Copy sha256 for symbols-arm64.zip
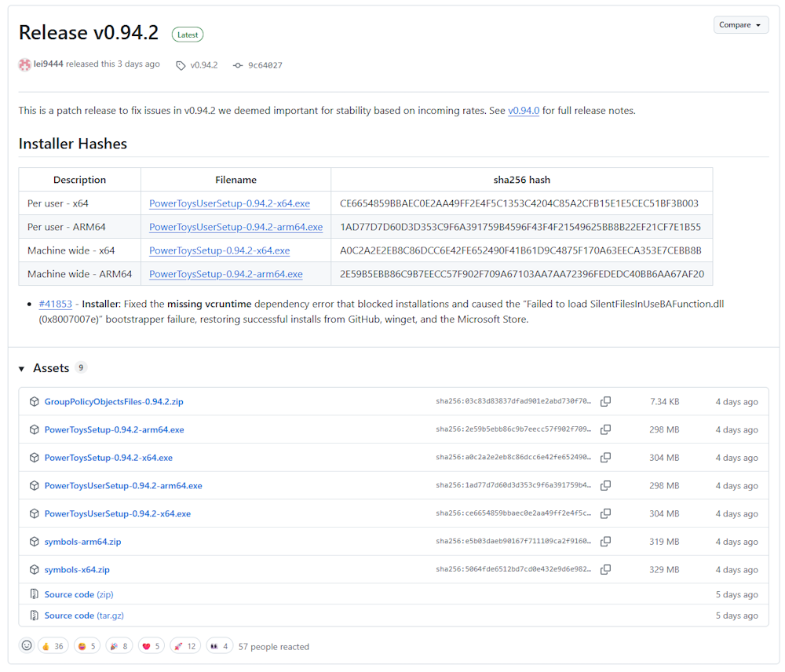This screenshot has width=785, height=672. (x=605, y=542)
